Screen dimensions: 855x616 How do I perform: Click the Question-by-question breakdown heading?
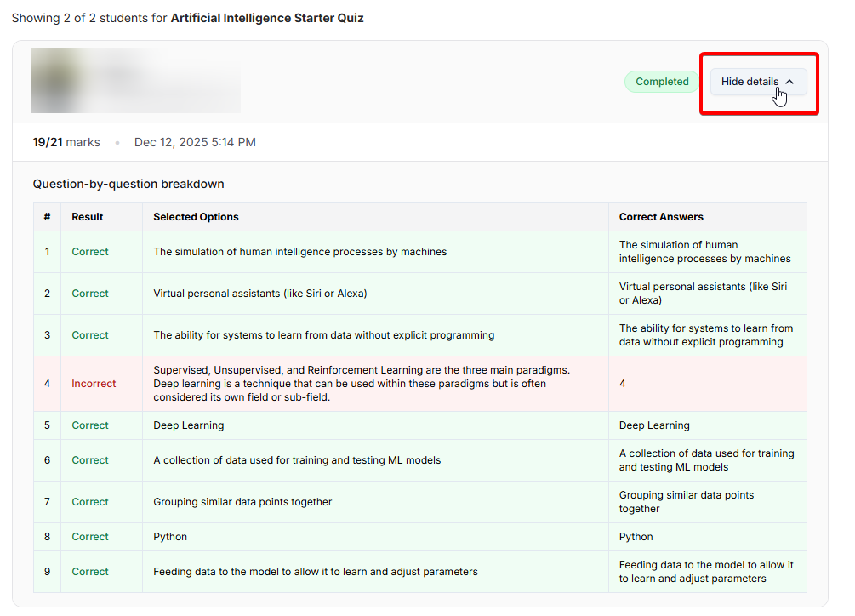(128, 184)
